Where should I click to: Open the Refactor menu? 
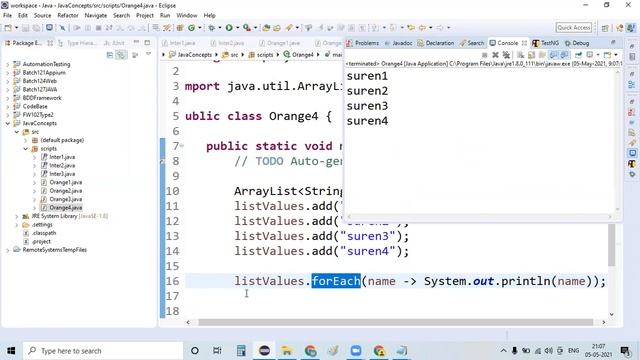click(x=68, y=15)
